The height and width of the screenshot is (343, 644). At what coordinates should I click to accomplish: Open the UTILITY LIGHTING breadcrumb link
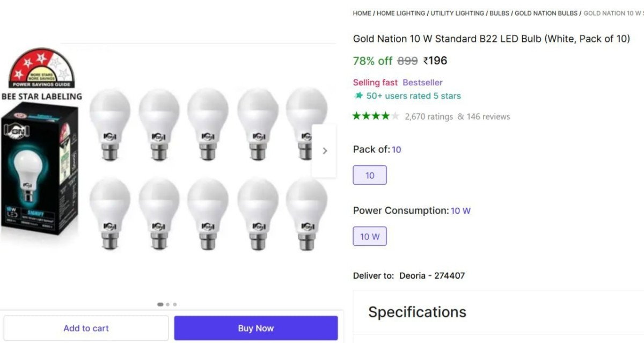457,13
